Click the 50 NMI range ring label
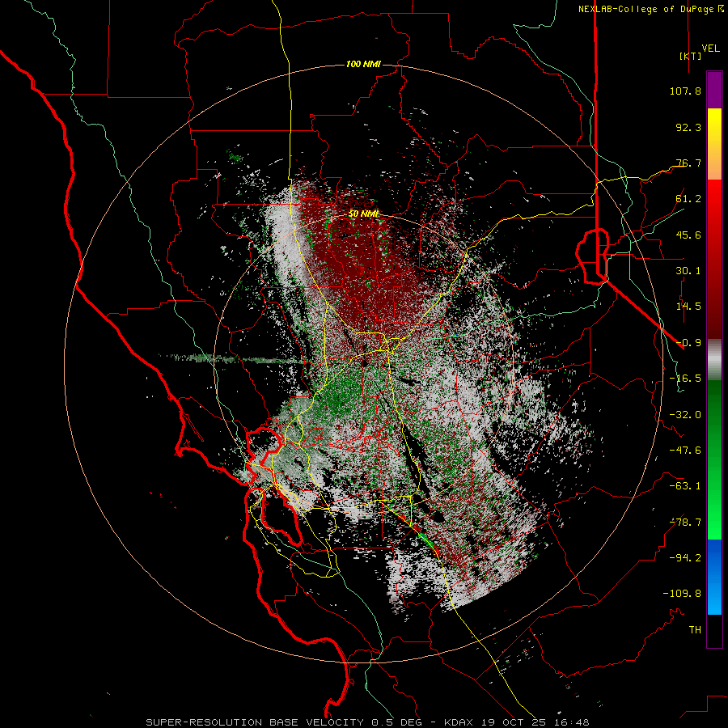This screenshot has height=728, width=728. pyautogui.click(x=363, y=214)
